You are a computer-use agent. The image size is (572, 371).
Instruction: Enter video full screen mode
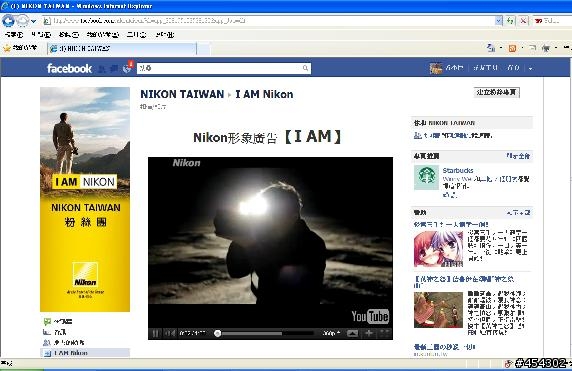(x=384, y=333)
